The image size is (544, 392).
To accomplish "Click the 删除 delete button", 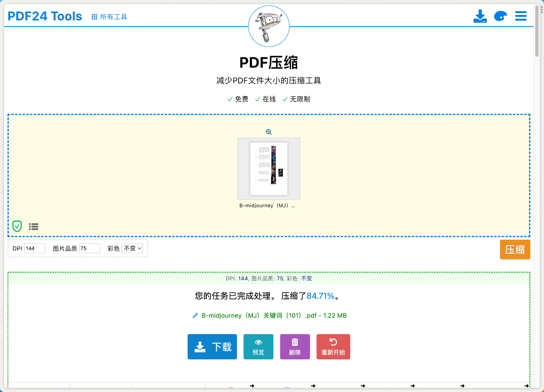I will click(295, 347).
